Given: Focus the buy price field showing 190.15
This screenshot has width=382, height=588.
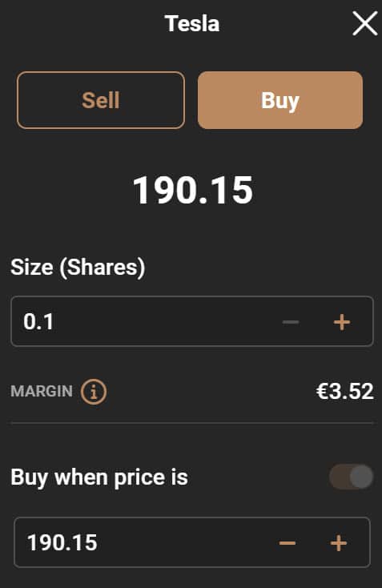Looking at the screenshot, I should click(192, 542).
